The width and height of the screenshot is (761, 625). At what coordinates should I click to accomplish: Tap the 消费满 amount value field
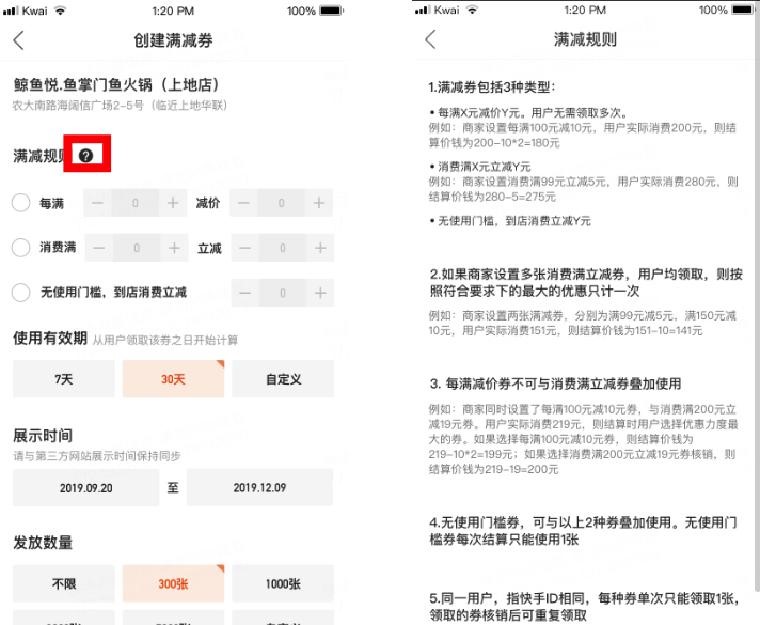tap(137, 248)
